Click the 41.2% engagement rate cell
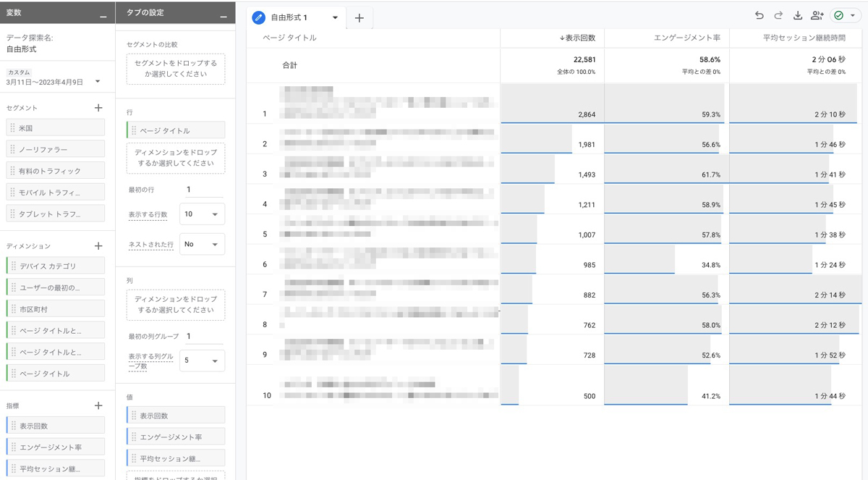The image size is (868, 480). point(666,385)
